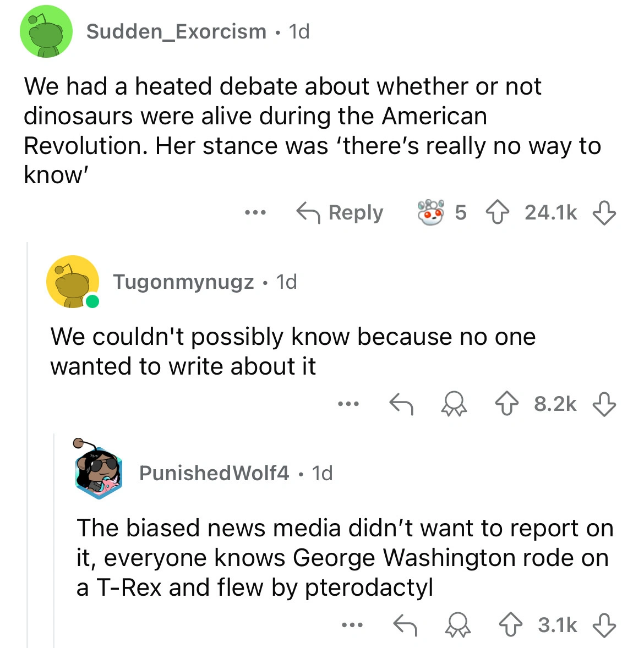Viewport: 644px width, 648px height.
Task: Collapse the thread under Sudden_Exorcism's comment
Action: 28,440
